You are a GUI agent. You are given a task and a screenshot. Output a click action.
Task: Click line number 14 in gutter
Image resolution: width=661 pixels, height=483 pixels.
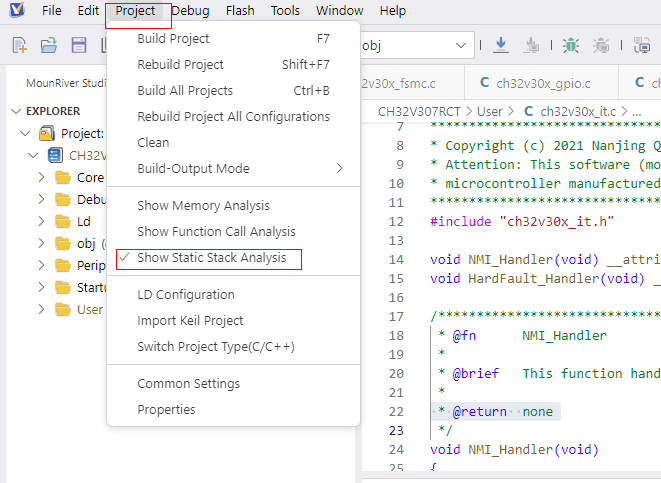click(396, 260)
